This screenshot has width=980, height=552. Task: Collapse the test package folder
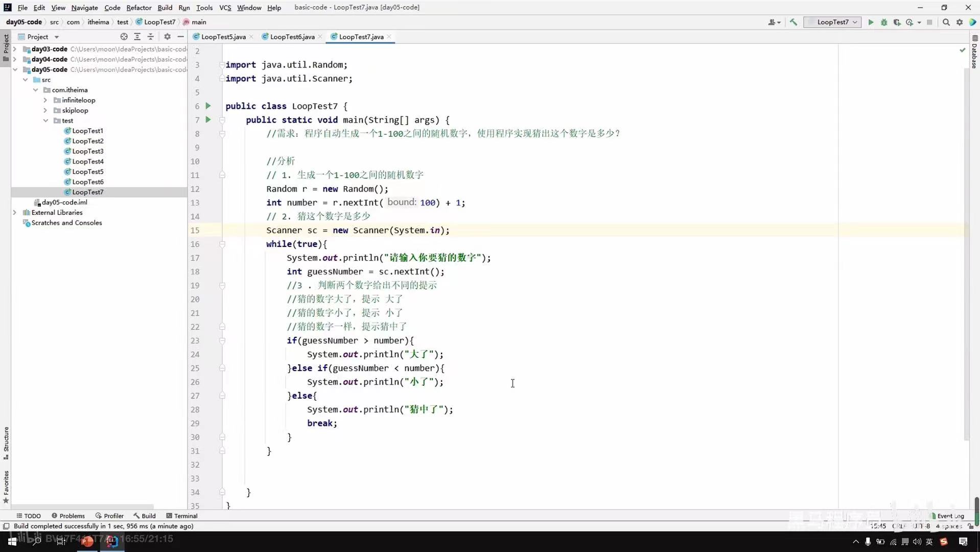coord(46,121)
